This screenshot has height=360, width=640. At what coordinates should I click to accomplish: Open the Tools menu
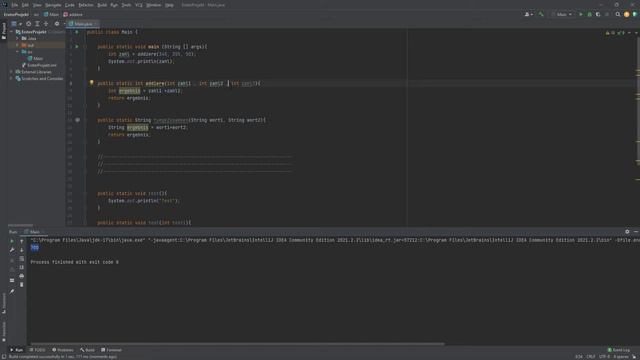[127, 5]
